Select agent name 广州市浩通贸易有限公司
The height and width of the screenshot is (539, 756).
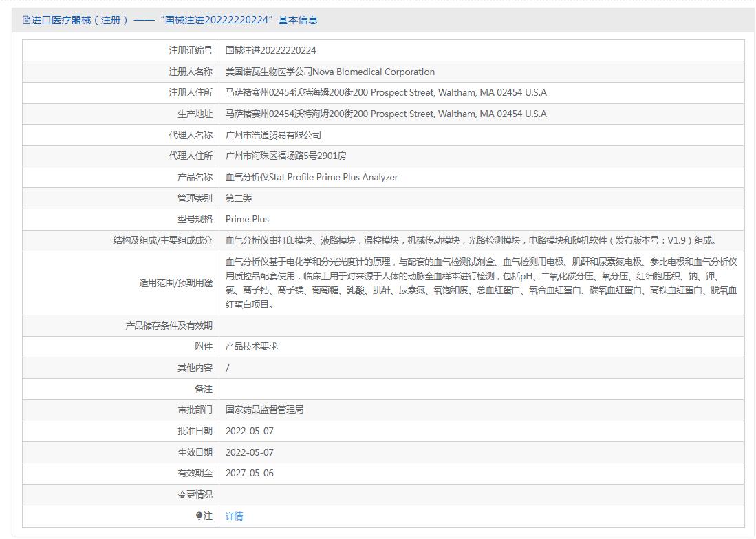coord(273,135)
